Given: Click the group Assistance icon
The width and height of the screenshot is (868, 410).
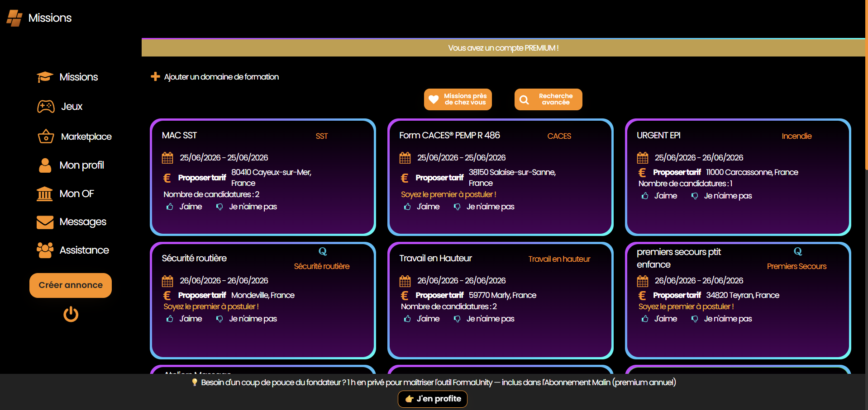Looking at the screenshot, I should click(x=45, y=250).
